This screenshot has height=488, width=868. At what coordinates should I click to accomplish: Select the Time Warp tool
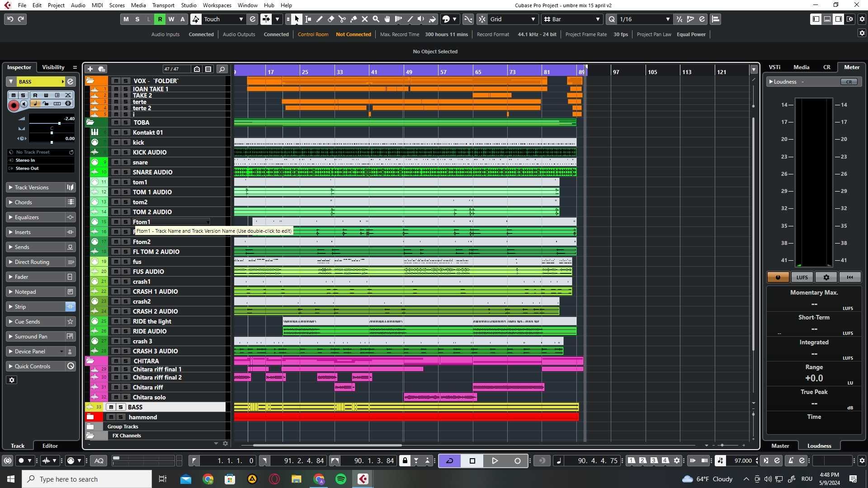(x=399, y=19)
